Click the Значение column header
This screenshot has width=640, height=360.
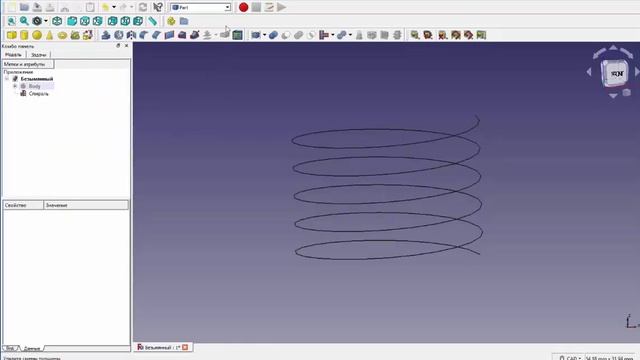pyautogui.click(x=86, y=205)
